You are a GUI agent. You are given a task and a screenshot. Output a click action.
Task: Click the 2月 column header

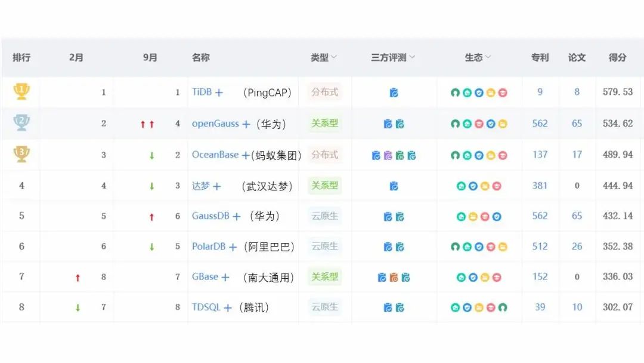[76, 57]
